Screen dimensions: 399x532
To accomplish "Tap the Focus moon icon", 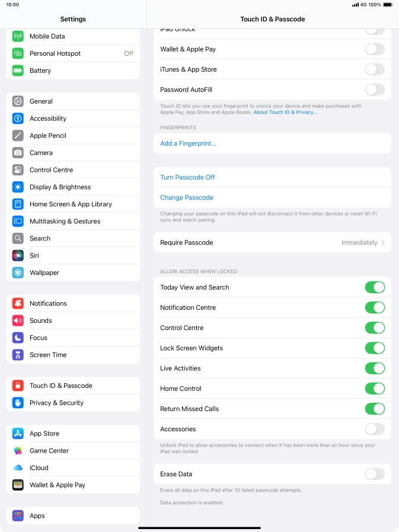I will (18, 338).
